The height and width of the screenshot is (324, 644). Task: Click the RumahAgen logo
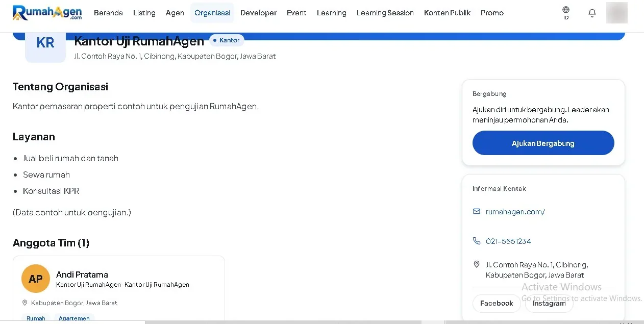[x=47, y=13]
